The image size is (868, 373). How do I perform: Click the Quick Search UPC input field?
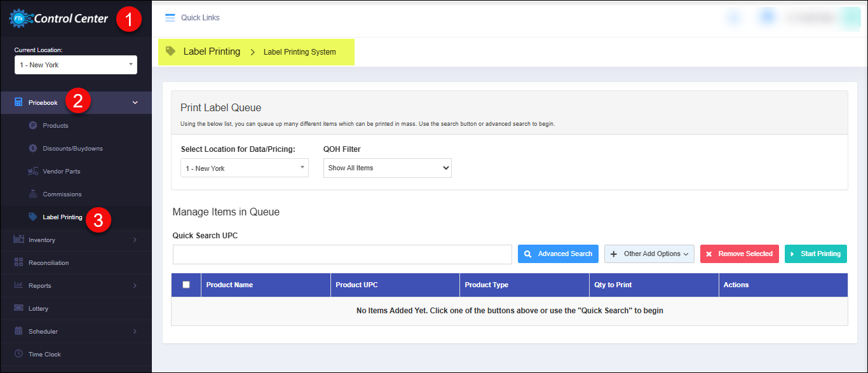342,254
